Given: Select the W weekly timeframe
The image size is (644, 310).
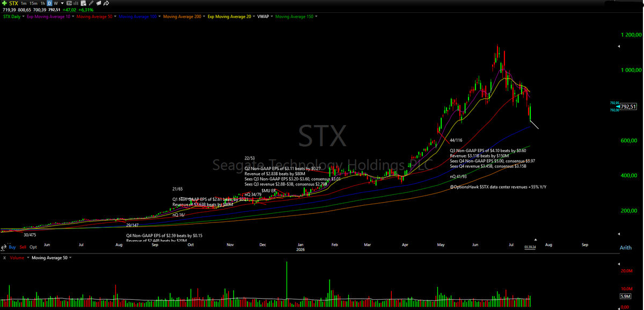Looking at the screenshot, I should [x=56, y=3].
